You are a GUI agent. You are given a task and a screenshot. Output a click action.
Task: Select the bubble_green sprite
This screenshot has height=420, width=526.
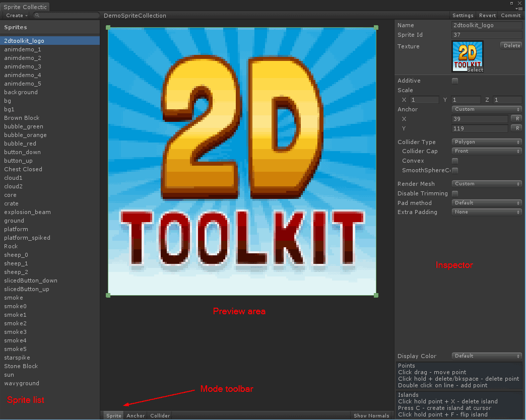point(50,126)
